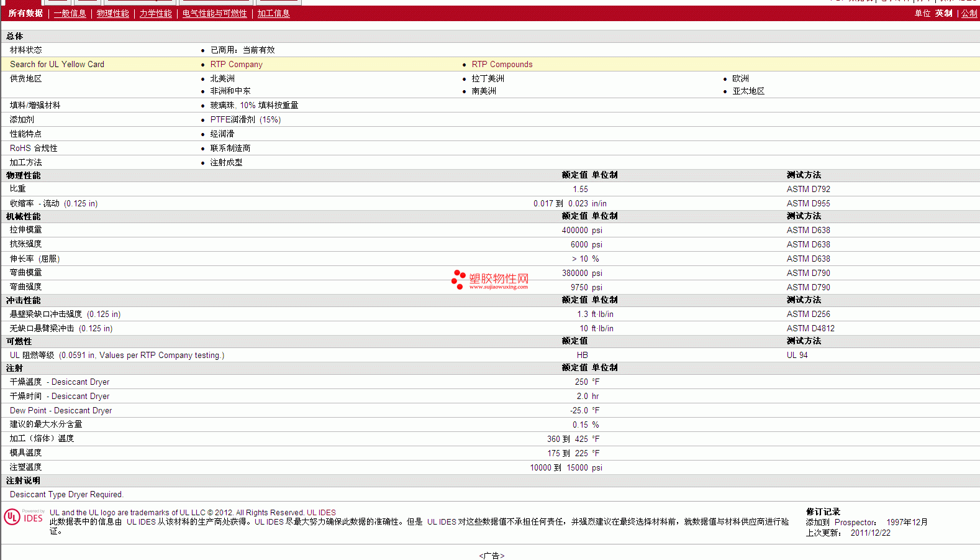Click ASTM D4812 test method
Screen dimensions: 980x560
810,328
